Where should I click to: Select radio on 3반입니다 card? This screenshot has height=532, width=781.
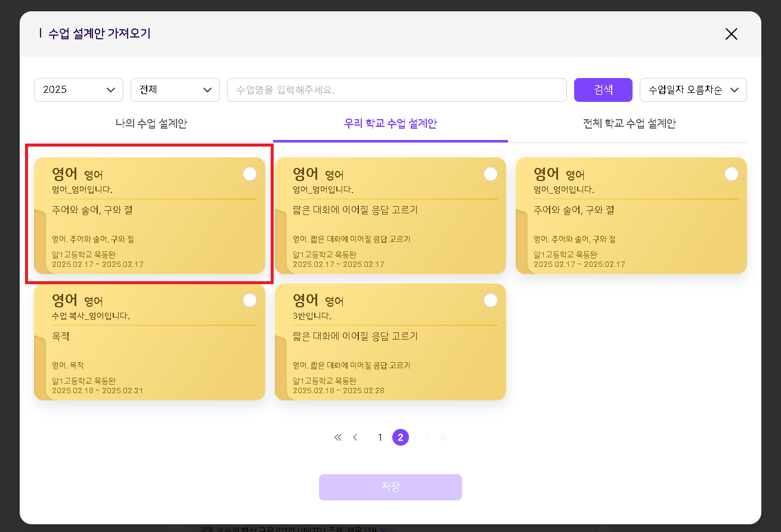(491, 300)
